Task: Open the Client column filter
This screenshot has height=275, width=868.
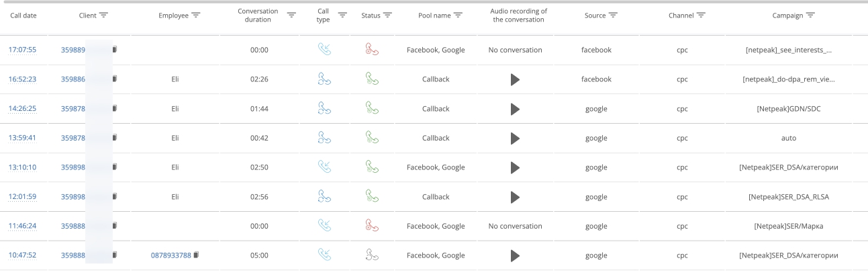Action: 104,15
